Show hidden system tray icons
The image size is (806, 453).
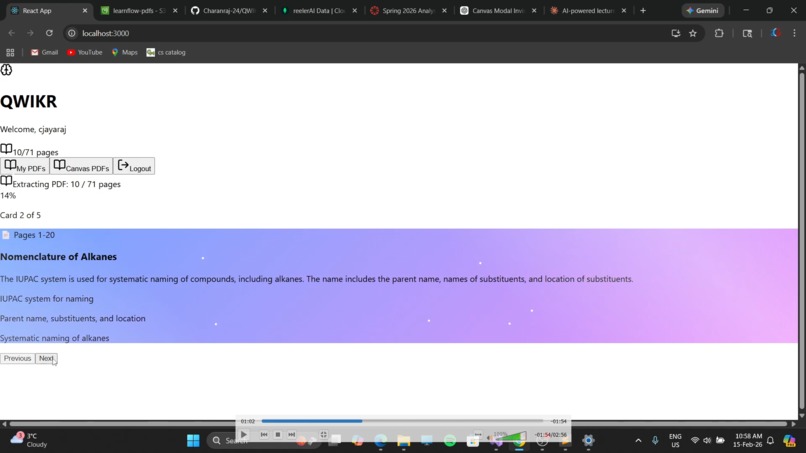[x=638, y=441]
